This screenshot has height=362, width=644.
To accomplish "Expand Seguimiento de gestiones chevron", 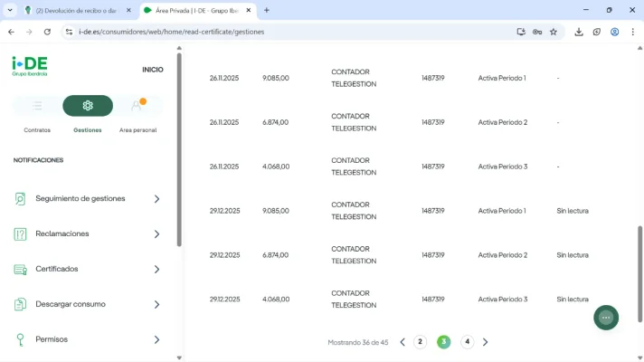I will pyautogui.click(x=156, y=199).
